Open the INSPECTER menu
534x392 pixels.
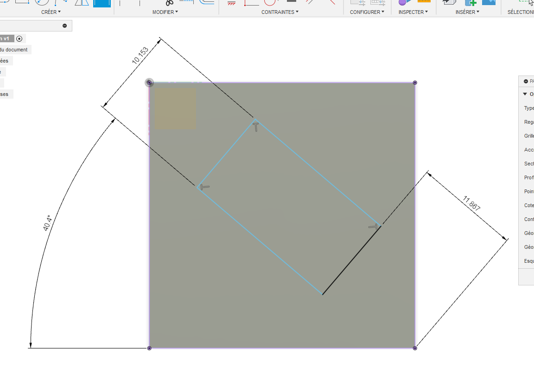coord(413,12)
